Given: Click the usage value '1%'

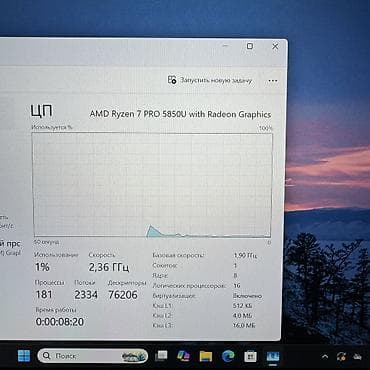Looking at the screenshot, I should (42, 267).
